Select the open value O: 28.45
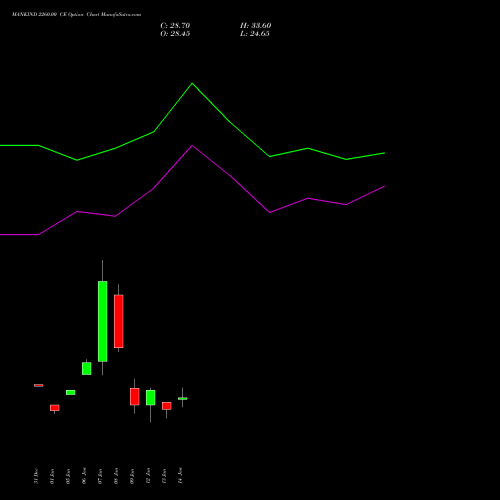Screen dimensions: 500x500 coord(175,34)
